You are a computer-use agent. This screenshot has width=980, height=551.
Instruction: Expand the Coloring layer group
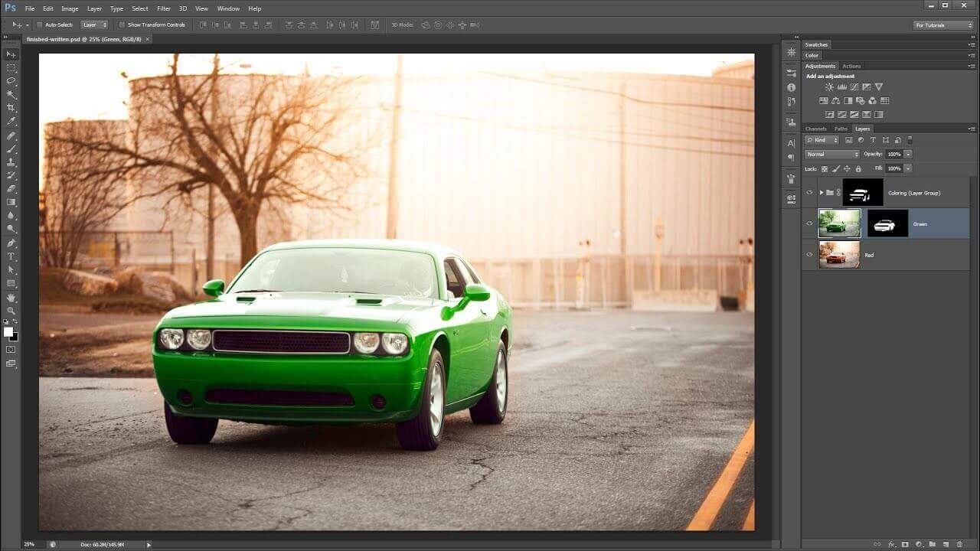coord(822,193)
